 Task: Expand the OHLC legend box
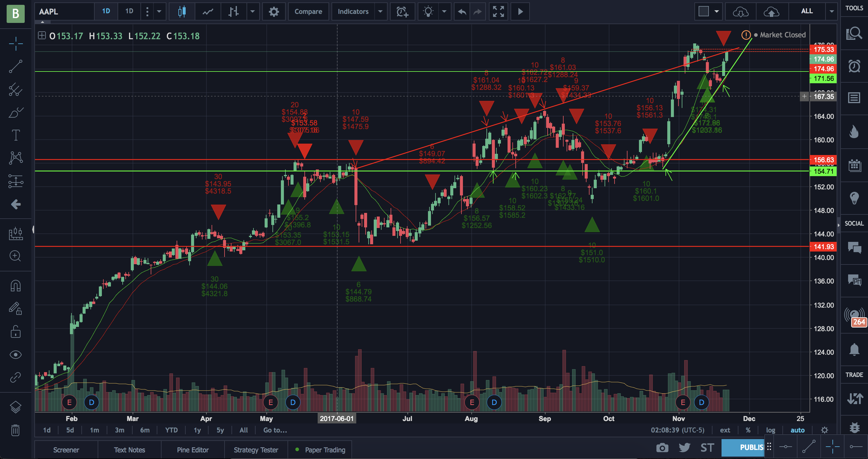coord(42,35)
